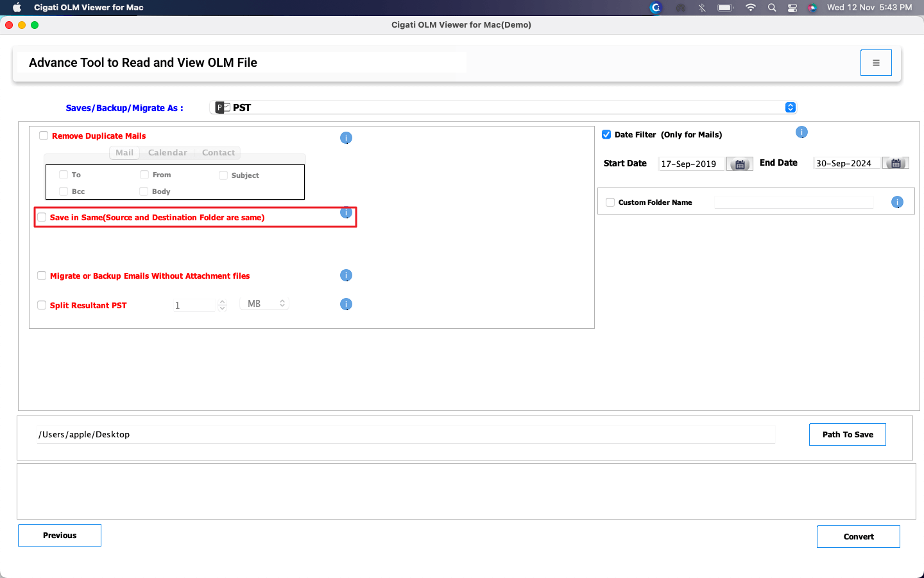Tick Save in Same folder checkbox
924x578 pixels.
point(42,217)
